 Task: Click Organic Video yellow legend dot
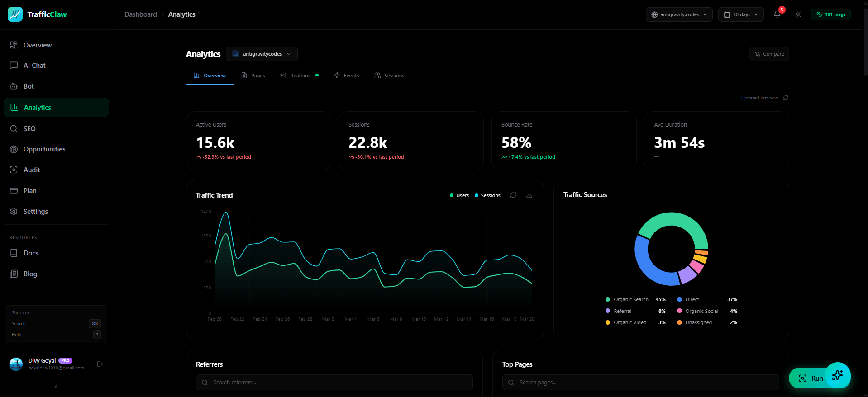pyautogui.click(x=608, y=322)
